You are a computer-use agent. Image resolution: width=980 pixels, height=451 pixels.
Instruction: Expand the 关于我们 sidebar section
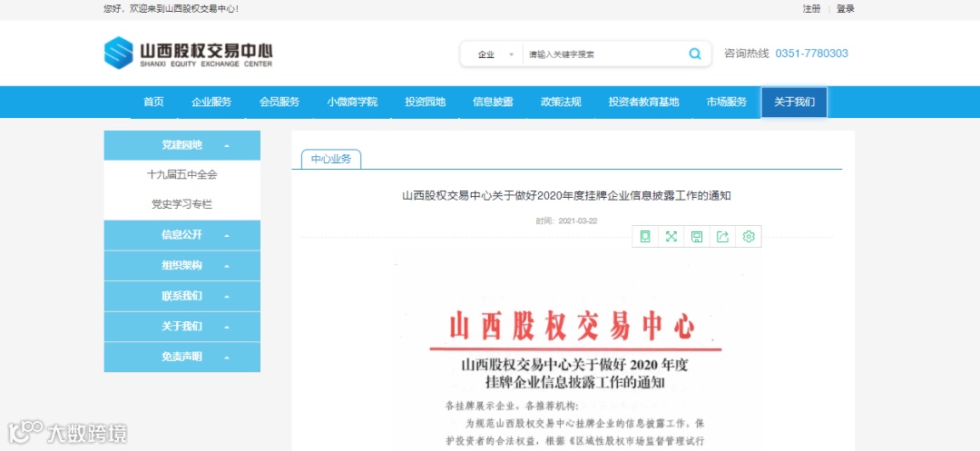coord(181,326)
